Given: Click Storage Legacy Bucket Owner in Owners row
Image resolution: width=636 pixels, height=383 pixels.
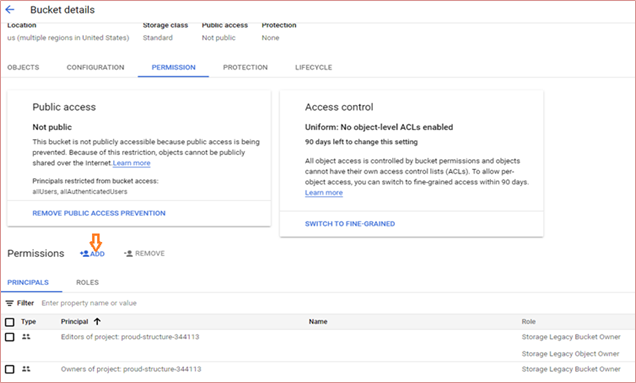Looking at the screenshot, I should point(571,369).
